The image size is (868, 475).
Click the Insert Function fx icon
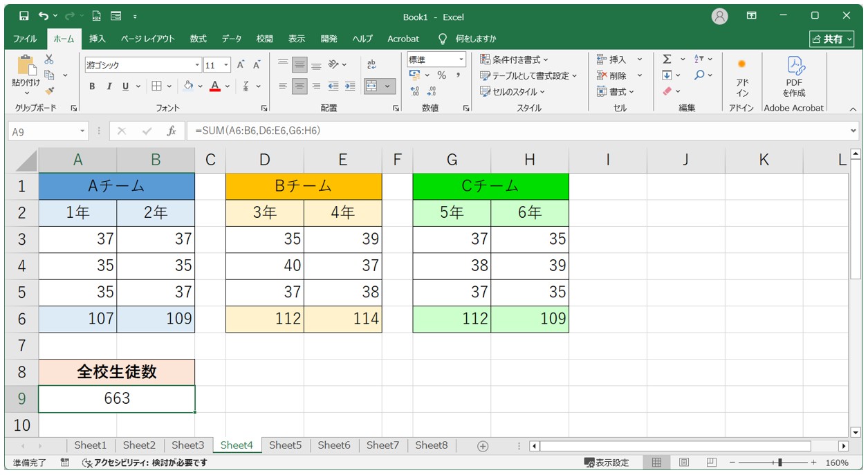coord(171,131)
